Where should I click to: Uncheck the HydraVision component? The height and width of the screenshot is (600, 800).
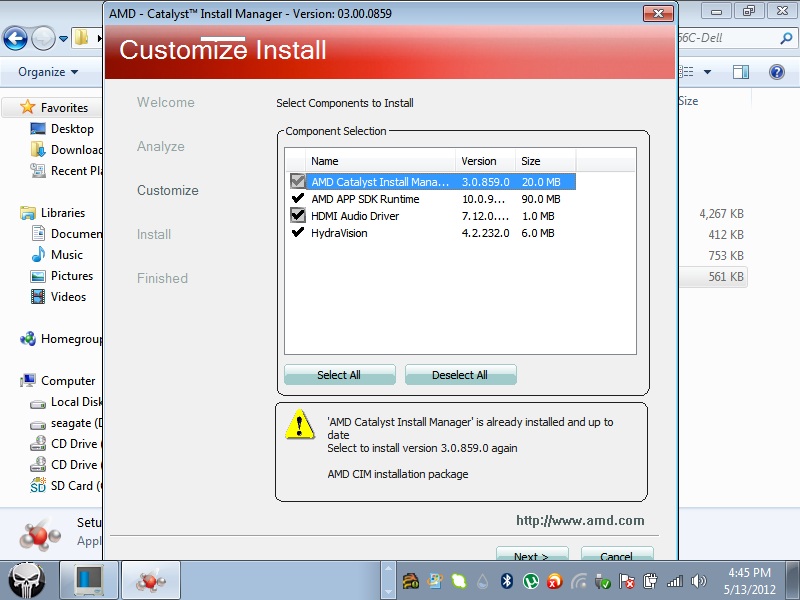point(297,233)
